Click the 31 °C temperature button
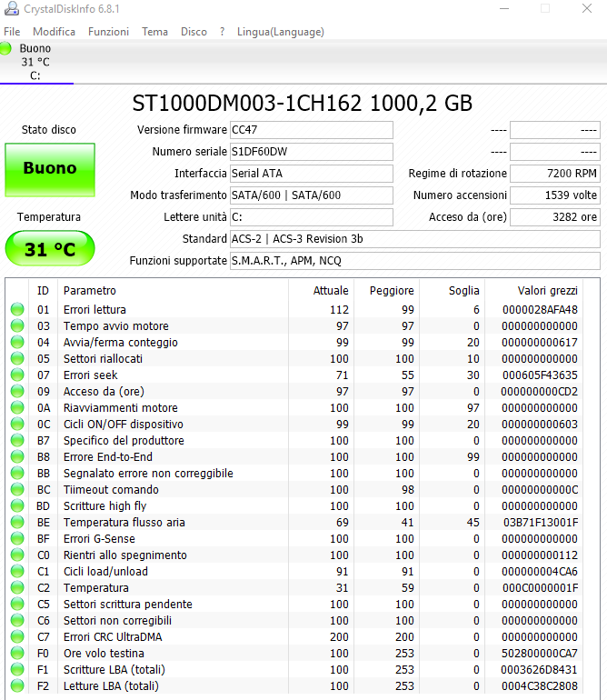The image size is (607, 700). click(50, 249)
